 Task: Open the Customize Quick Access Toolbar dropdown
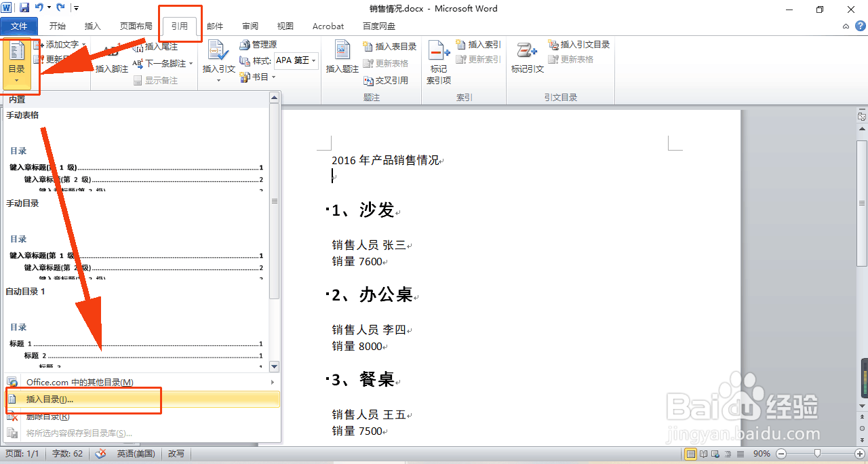pyautogui.click(x=75, y=8)
